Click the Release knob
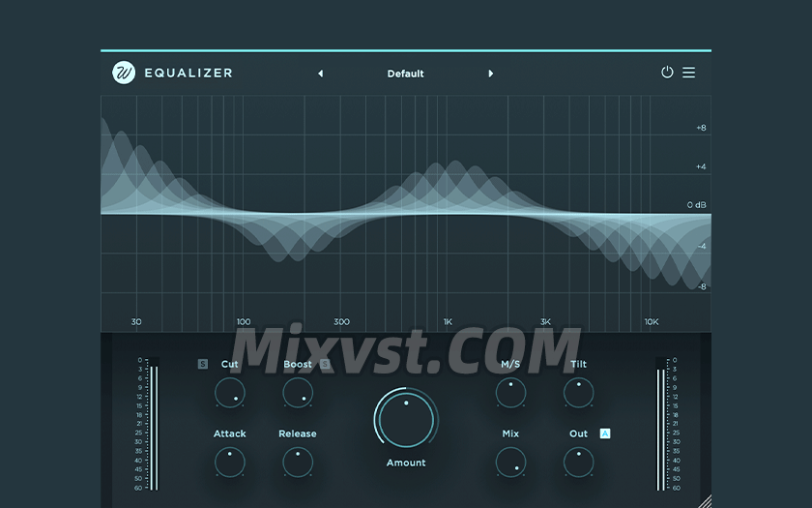 point(298,463)
